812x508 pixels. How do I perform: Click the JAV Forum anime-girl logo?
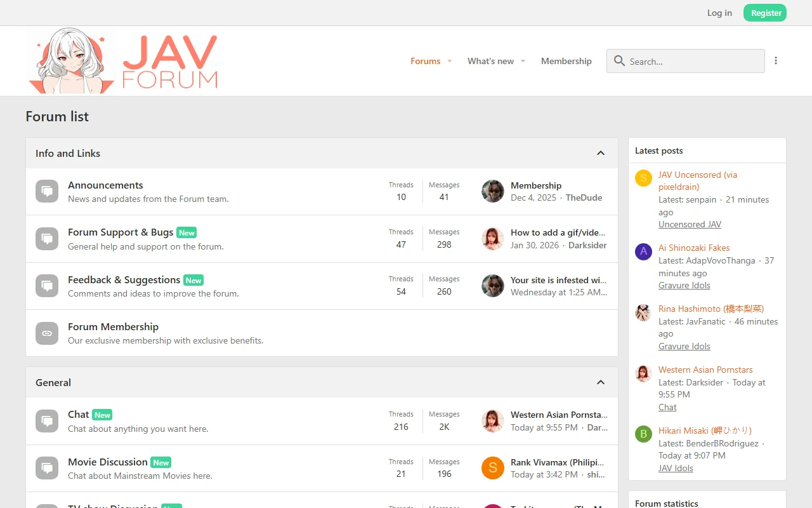pyautogui.click(x=70, y=59)
